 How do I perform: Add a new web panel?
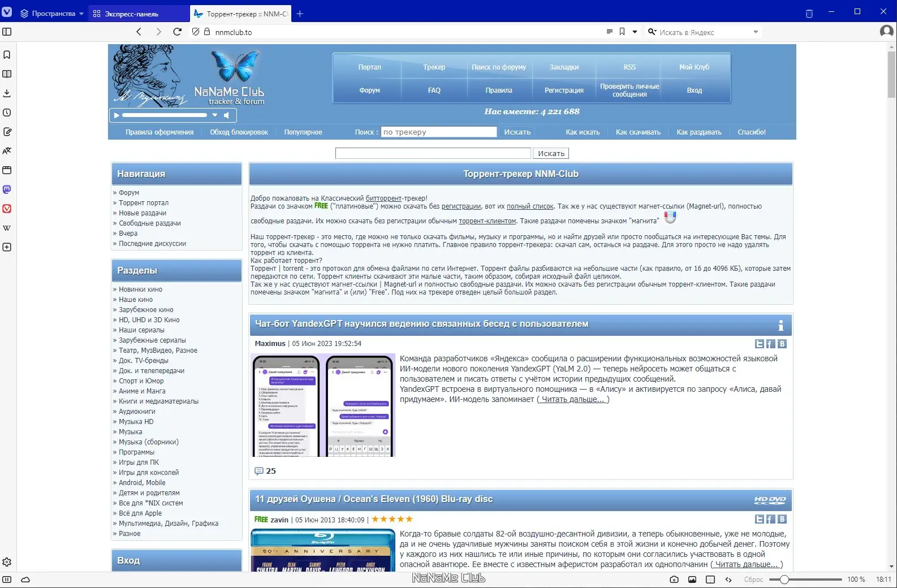tap(7, 247)
